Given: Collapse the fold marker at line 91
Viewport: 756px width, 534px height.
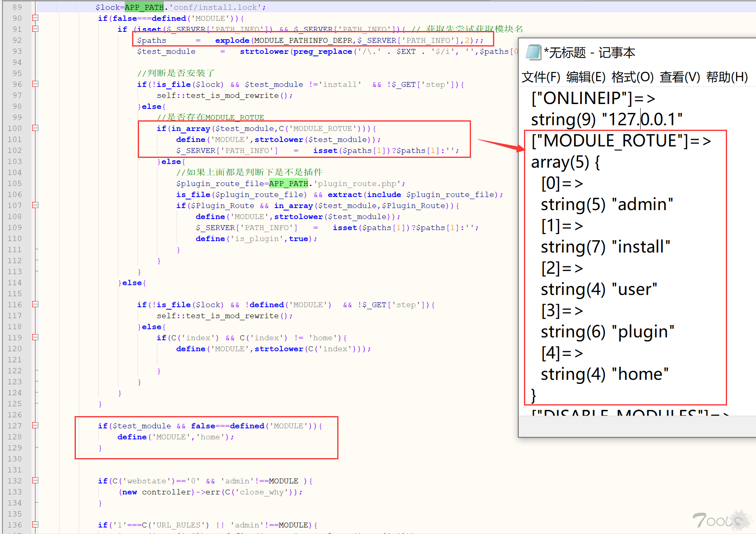Looking at the screenshot, I should pos(35,29).
